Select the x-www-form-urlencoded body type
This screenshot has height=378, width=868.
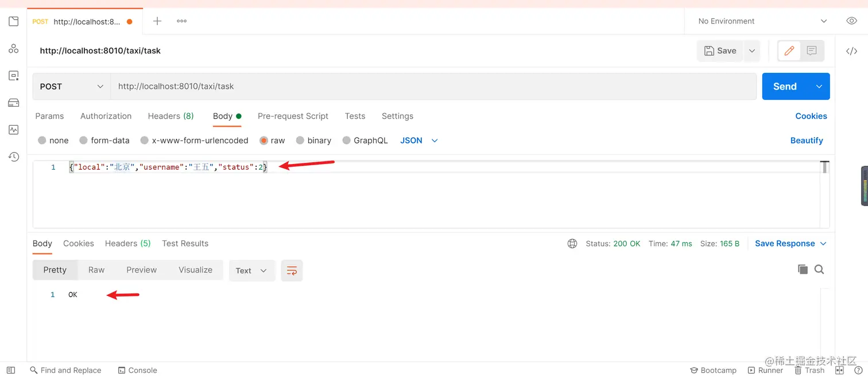click(x=195, y=141)
